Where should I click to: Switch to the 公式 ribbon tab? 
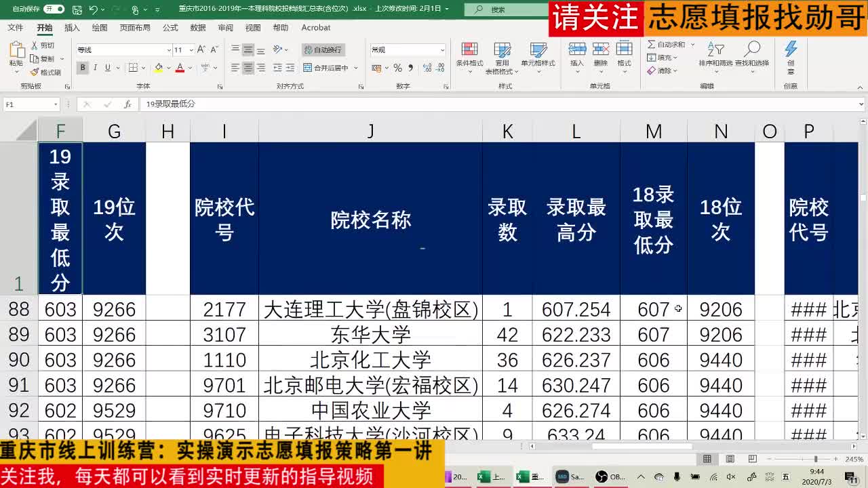(170, 28)
